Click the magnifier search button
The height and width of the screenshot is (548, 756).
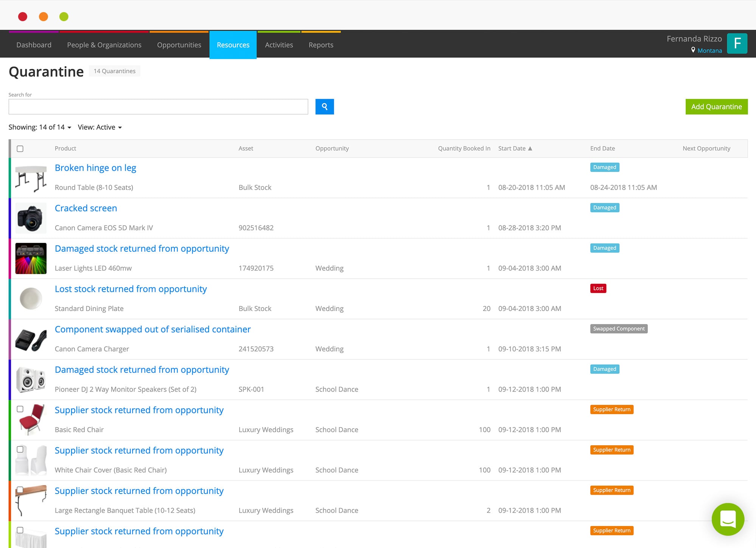[324, 107]
